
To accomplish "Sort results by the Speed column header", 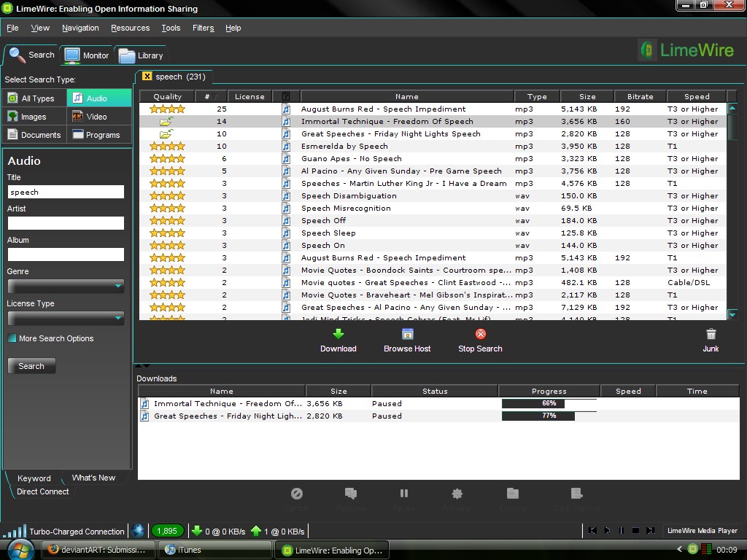I will click(x=697, y=97).
